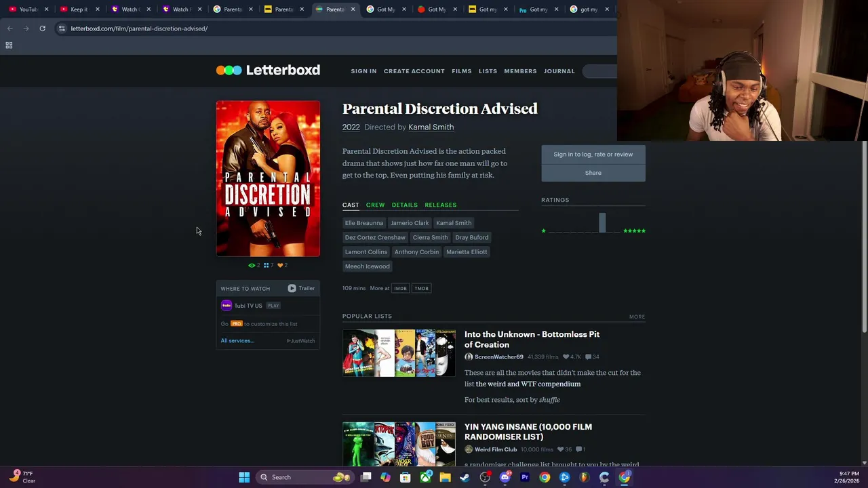
Task: Go to the LISTS section
Action: tap(488, 71)
